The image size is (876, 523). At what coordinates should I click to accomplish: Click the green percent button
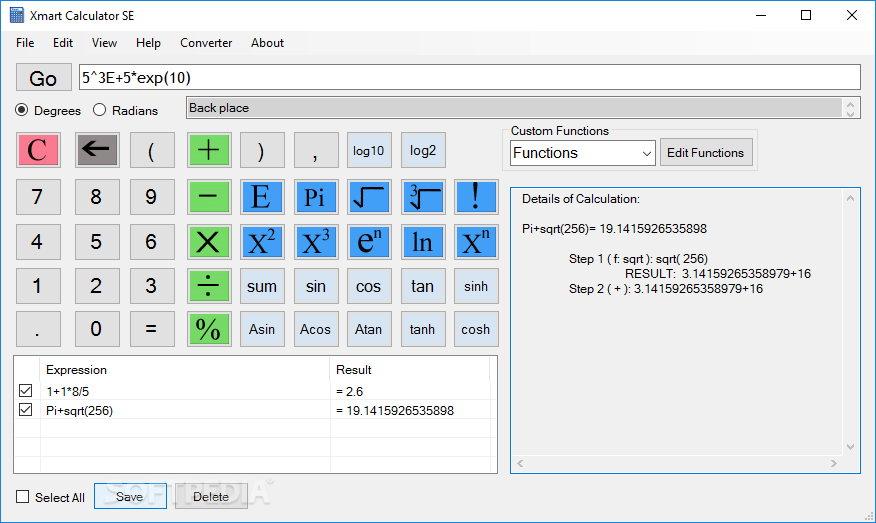[x=208, y=329]
